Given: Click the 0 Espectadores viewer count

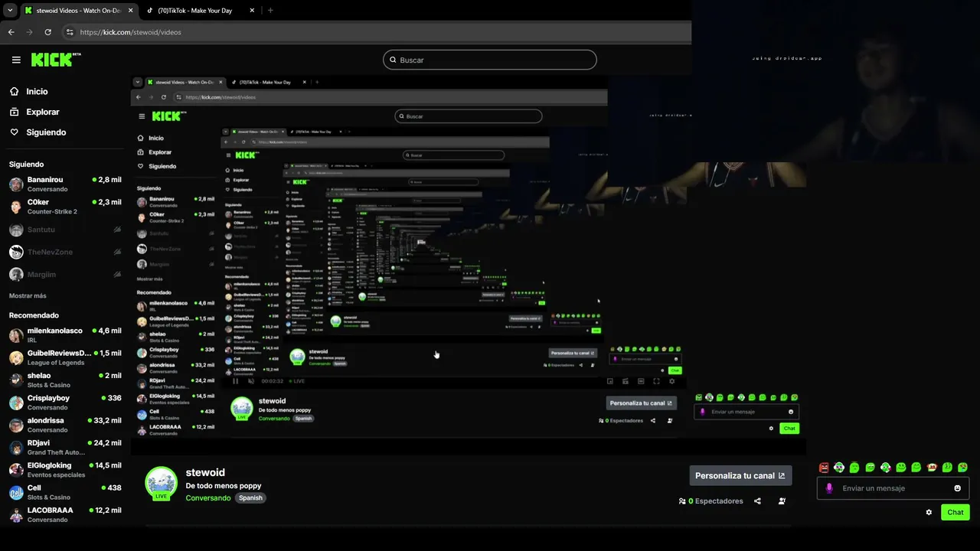Looking at the screenshot, I should (716, 501).
